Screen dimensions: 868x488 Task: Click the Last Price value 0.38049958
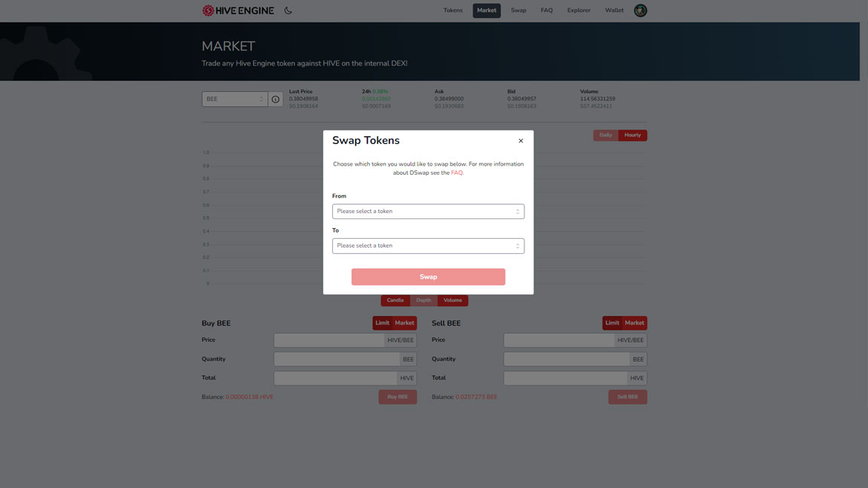point(304,99)
